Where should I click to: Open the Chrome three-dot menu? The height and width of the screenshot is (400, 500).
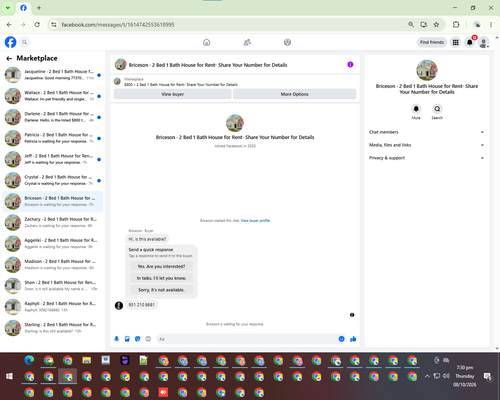(491, 25)
